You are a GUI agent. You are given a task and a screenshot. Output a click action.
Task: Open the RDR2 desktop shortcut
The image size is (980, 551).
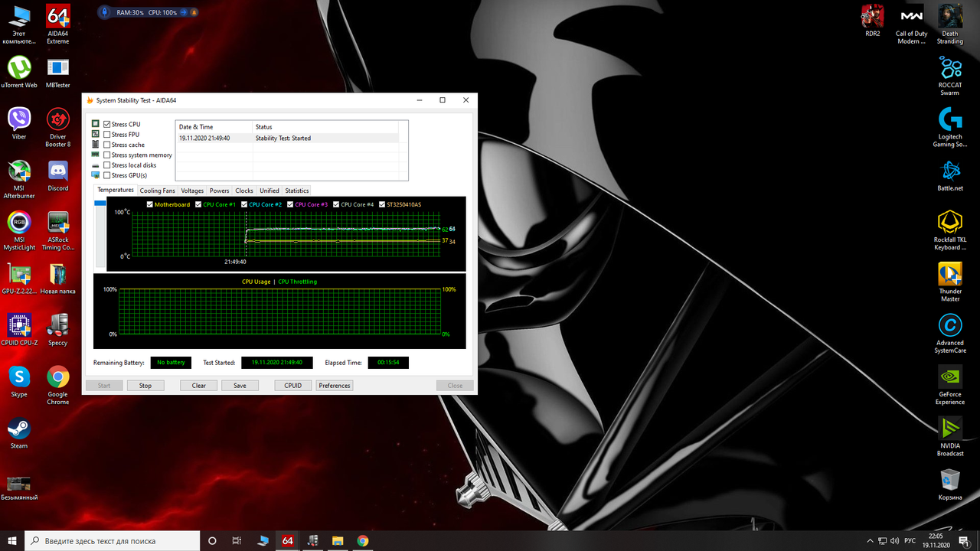click(873, 21)
